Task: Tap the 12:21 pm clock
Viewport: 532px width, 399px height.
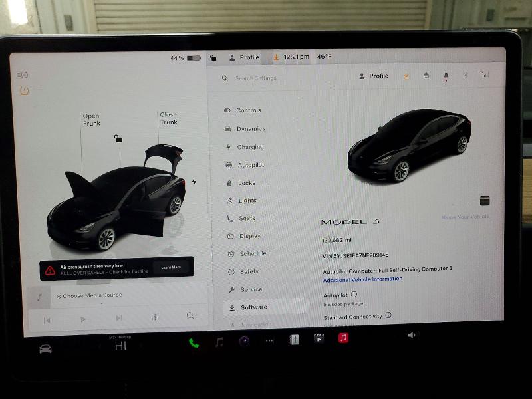Action: pos(296,57)
